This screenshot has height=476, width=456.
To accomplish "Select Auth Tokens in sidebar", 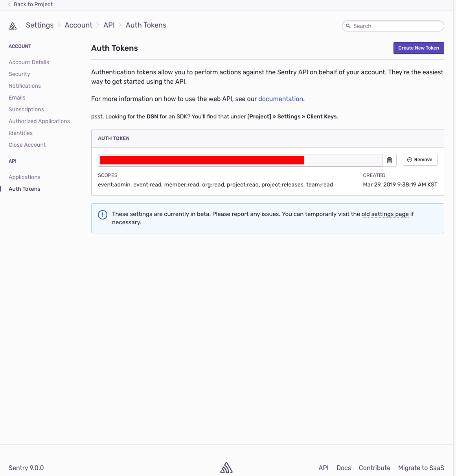I will (x=24, y=189).
